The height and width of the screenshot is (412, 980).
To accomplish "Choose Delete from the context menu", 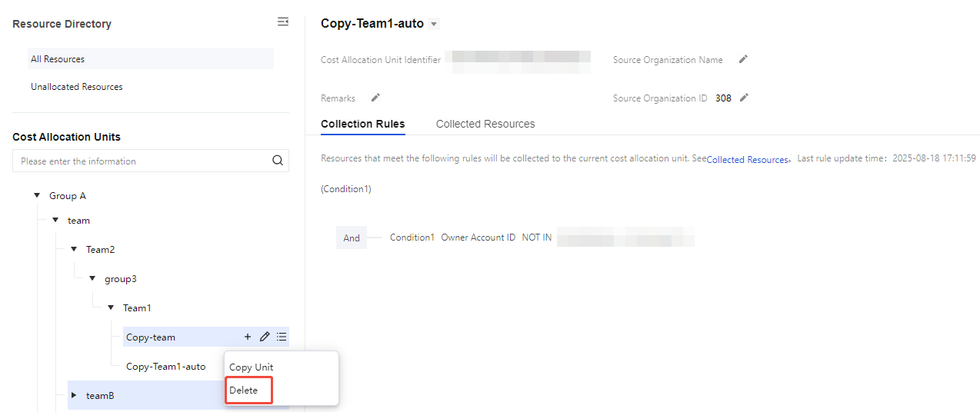I will (x=244, y=390).
